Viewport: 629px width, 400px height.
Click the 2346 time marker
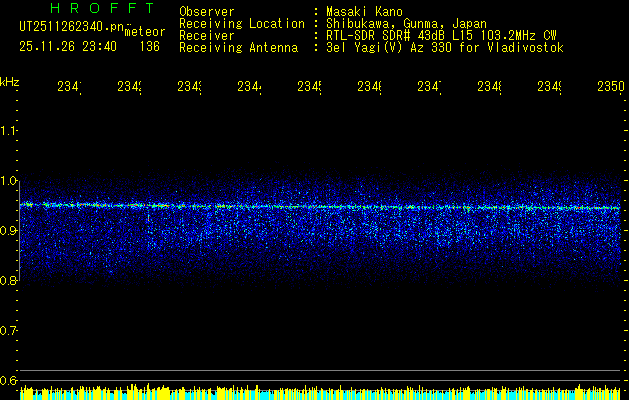pyautogui.click(x=369, y=86)
